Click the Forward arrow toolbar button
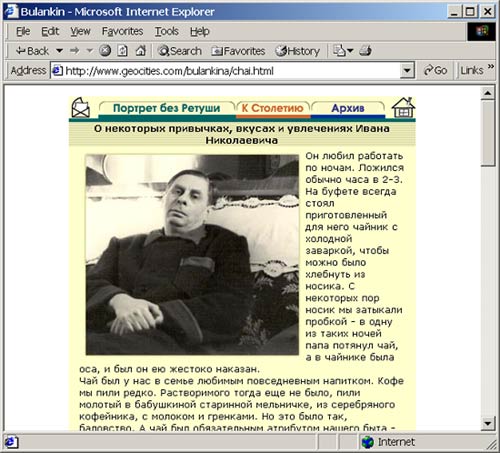Viewport: 500px width, 453px height. (x=75, y=51)
